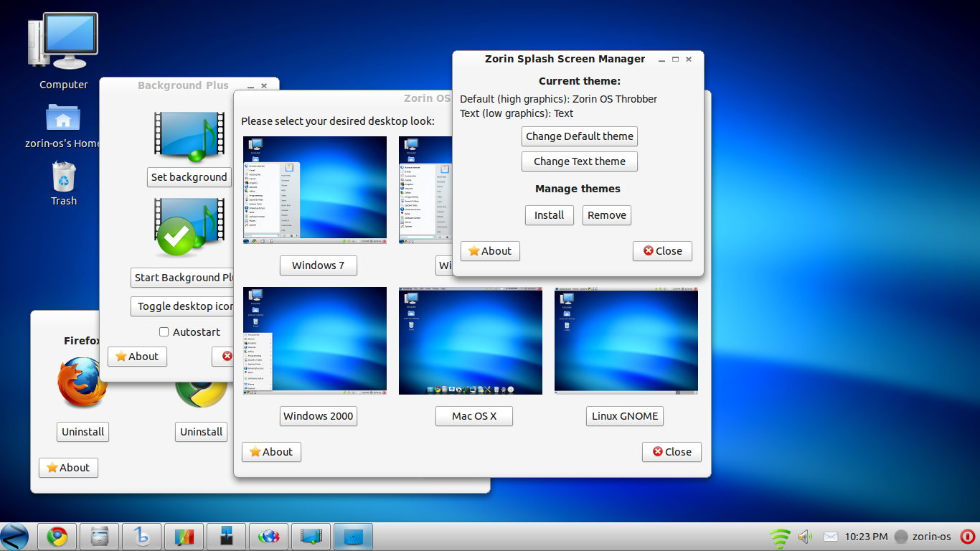Click the volume speaker tray icon
The width and height of the screenshot is (980, 551).
point(805,537)
